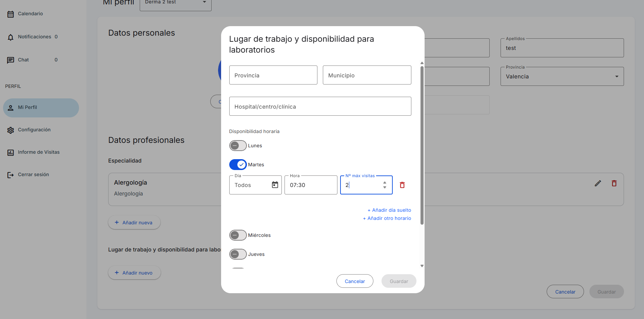Increase Nº máx visitas with the up arrow
Viewport: 644px width, 319px height.
pos(385,183)
